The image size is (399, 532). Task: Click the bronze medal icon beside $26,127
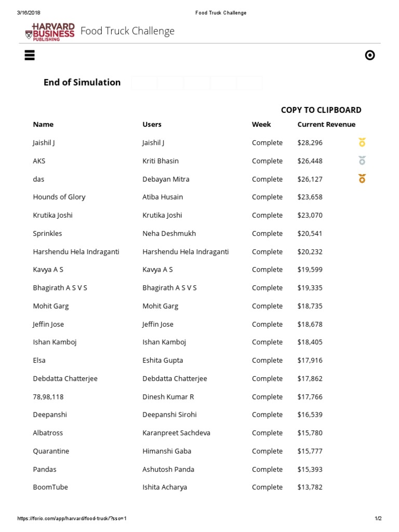tap(362, 179)
